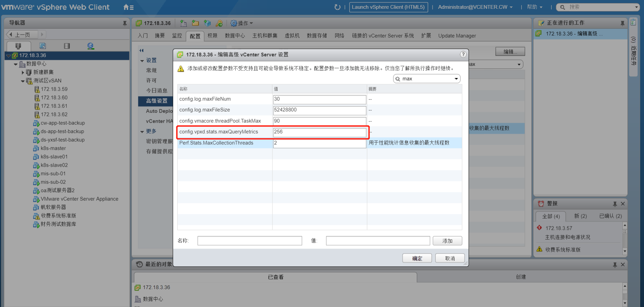
Task: Collapse the 测试区vSAN cluster node
Action: (x=23, y=81)
